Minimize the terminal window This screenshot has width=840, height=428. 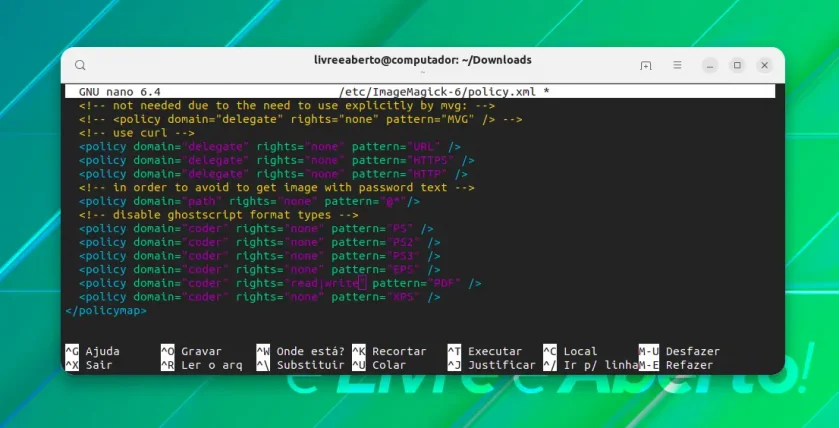710,65
